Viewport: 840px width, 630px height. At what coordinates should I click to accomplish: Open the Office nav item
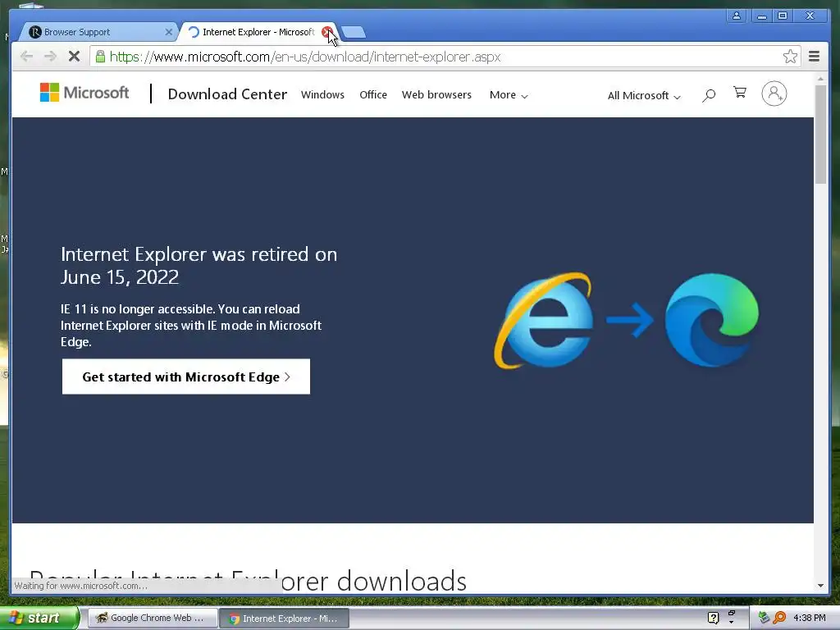tap(373, 95)
